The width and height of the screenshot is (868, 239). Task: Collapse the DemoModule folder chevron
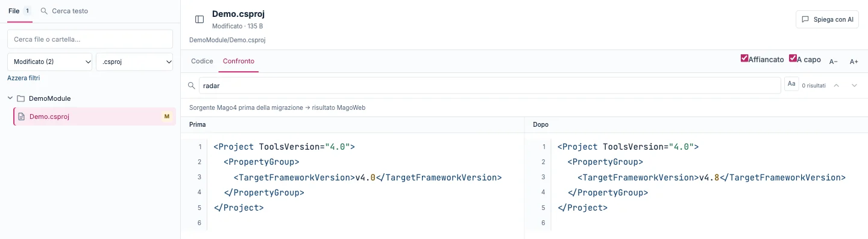pos(10,98)
